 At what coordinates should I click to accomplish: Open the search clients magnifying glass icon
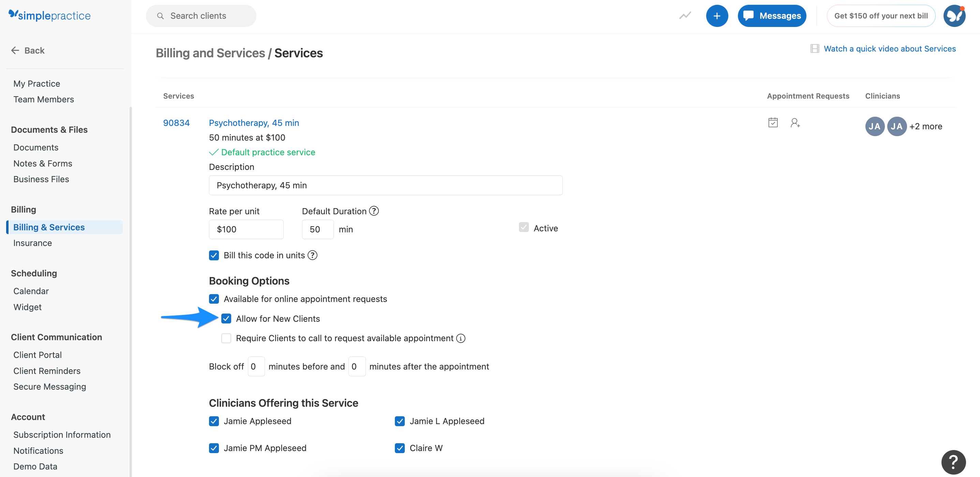161,16
